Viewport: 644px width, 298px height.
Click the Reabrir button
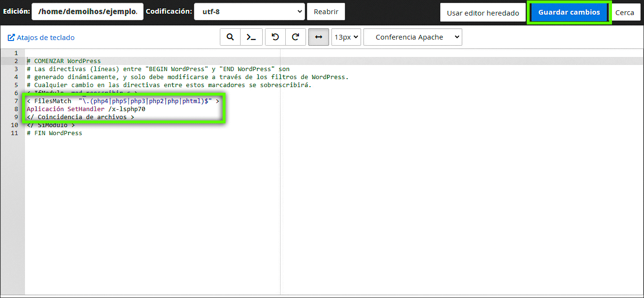point(326,11)
